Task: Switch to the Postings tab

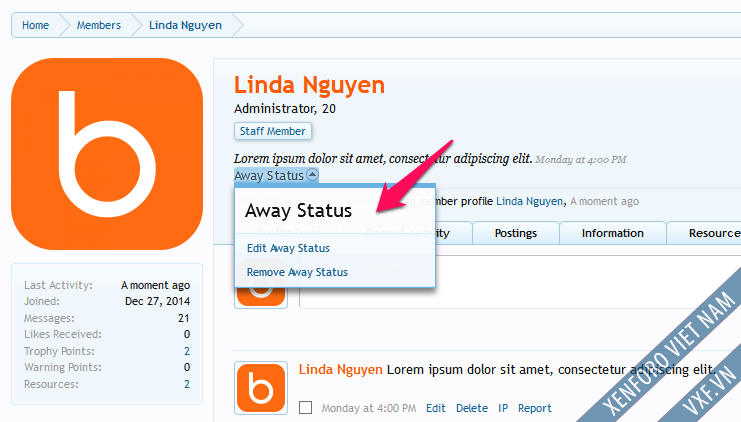Action: (x=516, y=233)
